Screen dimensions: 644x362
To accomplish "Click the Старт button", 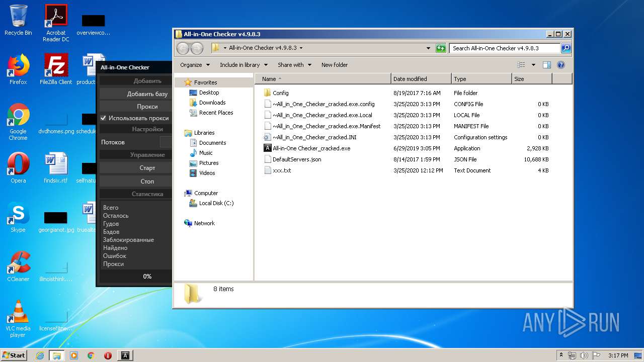I will click(136, 168).
